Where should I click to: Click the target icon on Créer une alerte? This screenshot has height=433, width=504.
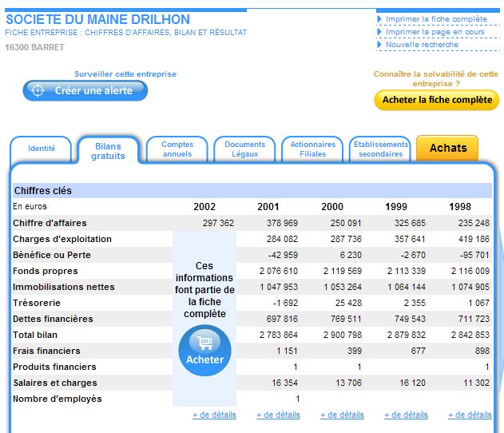click(x=38, y=90)
